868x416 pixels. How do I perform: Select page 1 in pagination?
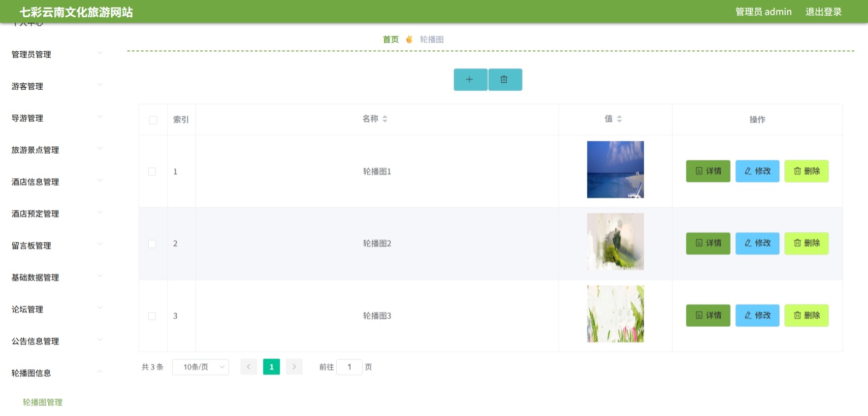coord(271,367)
